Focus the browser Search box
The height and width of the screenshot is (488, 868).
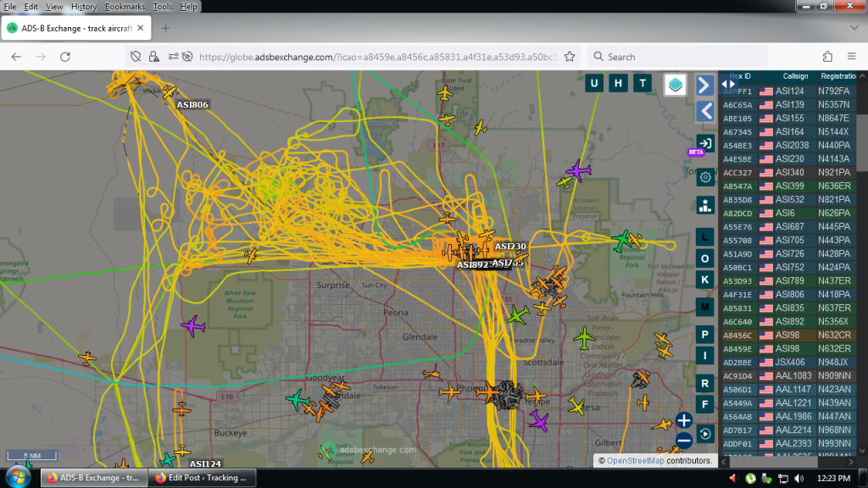pyautogui.click(x=677, y=57)
